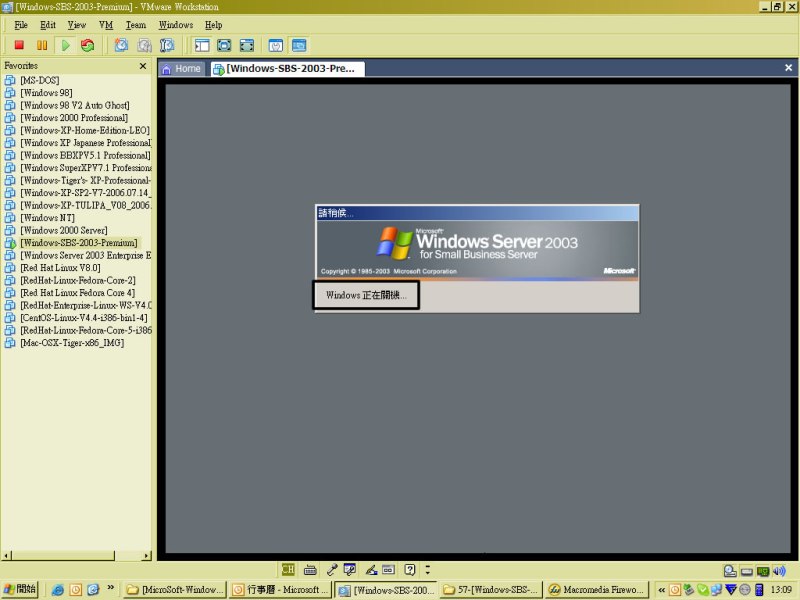Click the Console view toolbar icon
Viewport: 800px width, 600px height.
pyautogui.click(x=299, y=45)
